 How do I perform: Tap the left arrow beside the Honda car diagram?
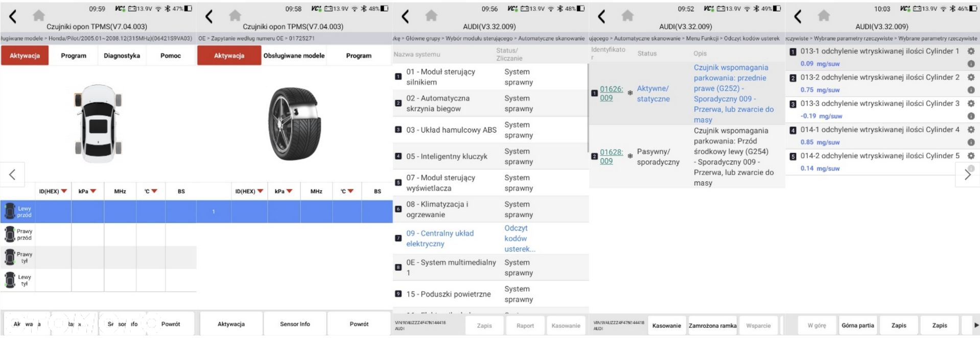click(12, 175)
